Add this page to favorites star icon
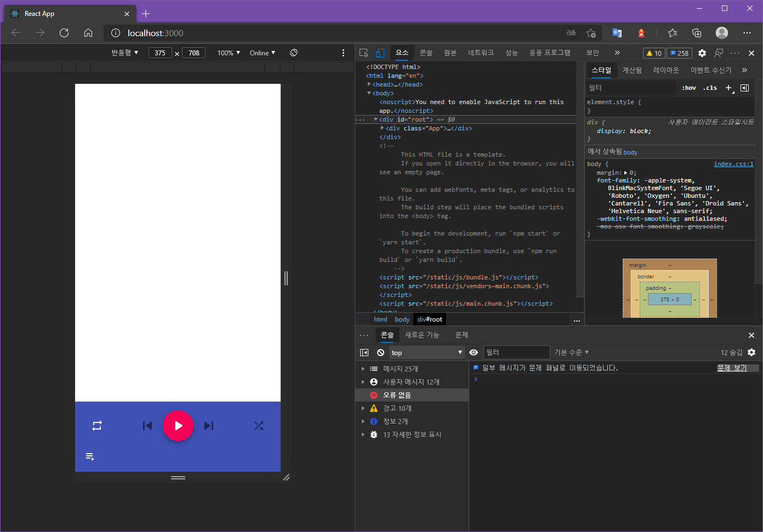The image size is (763, 532). 591,33
